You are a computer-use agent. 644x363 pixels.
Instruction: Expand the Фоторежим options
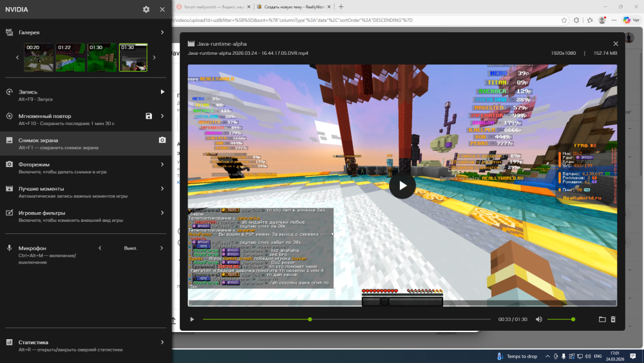(x=162, y=164)
